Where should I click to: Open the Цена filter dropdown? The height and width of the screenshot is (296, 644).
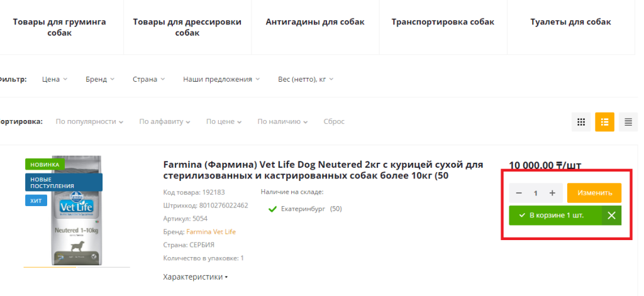click(x=54, y=79)
